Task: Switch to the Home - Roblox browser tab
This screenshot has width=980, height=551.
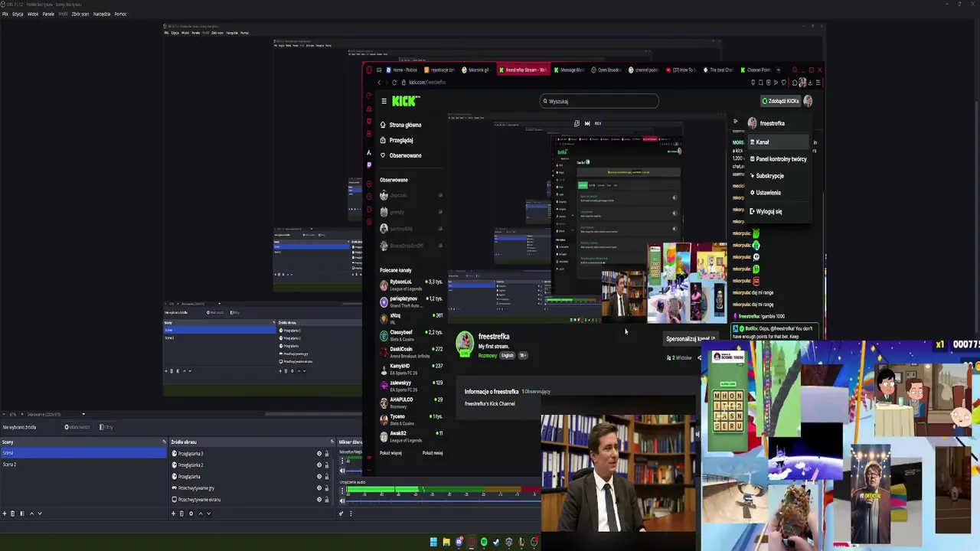Action: pos(403,70)
